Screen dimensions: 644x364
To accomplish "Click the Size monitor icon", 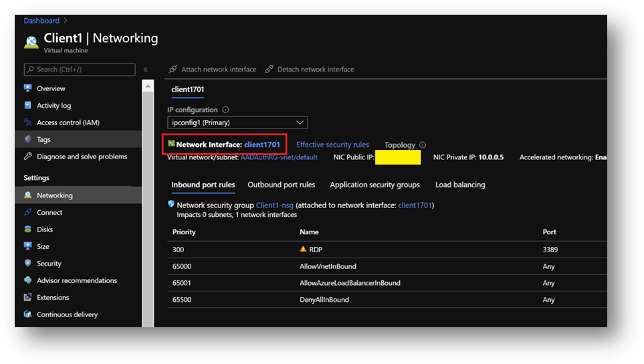I will [x=28, y=246].
